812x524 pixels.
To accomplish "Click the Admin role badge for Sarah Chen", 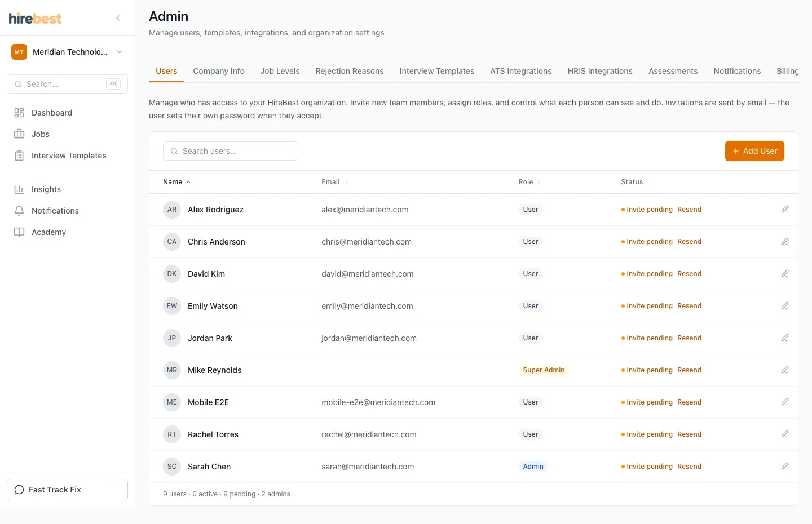I will point(533,467).
